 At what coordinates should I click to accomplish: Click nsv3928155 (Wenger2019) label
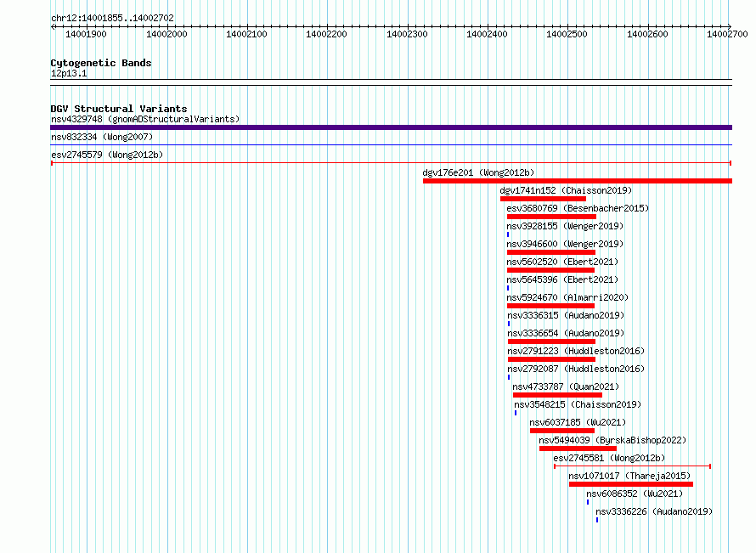click(565, 226)
